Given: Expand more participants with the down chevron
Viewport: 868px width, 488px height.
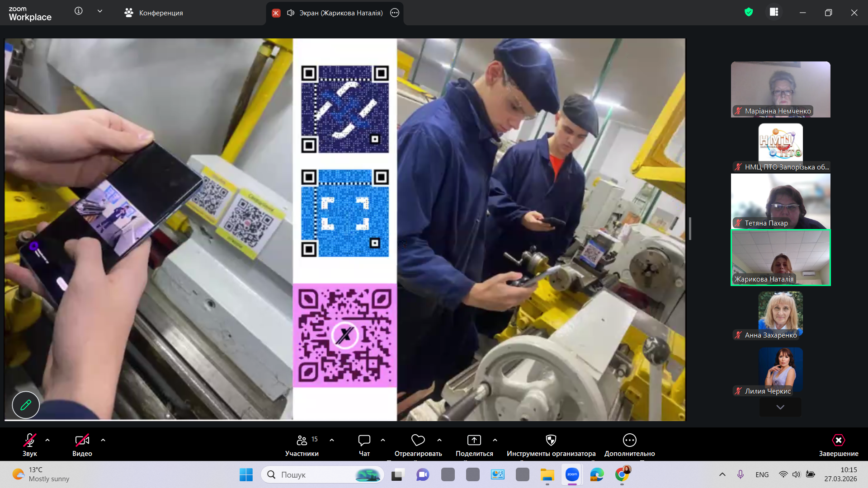Looking at the screenshot, I should click(x=780, y=407).
